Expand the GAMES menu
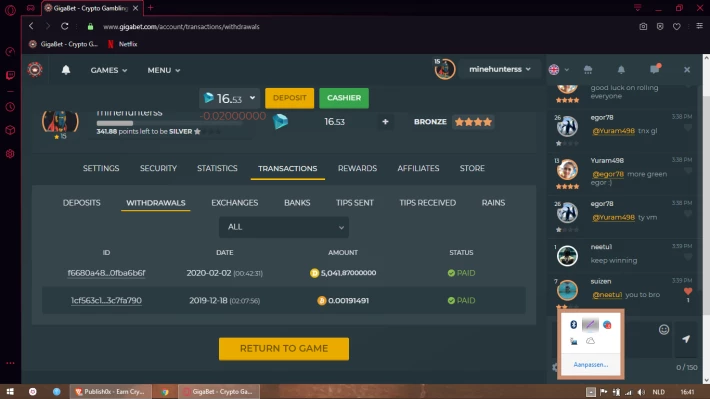 pos(109,70)
